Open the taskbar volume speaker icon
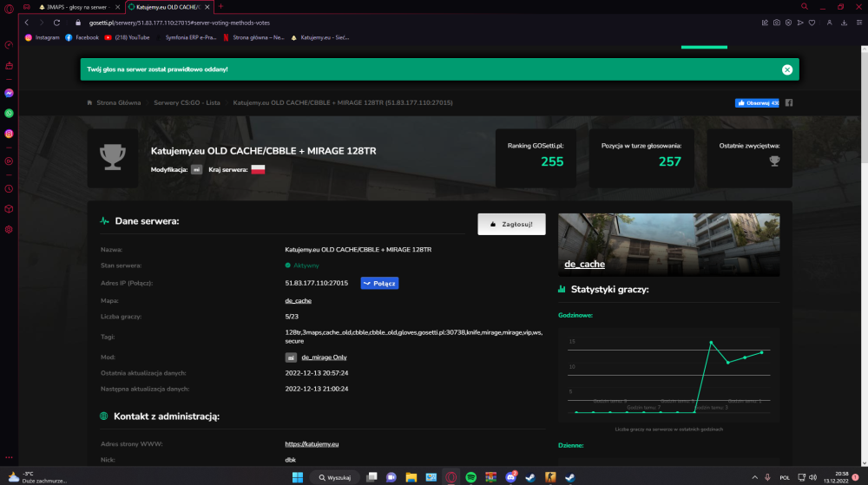 coord(812,477)
